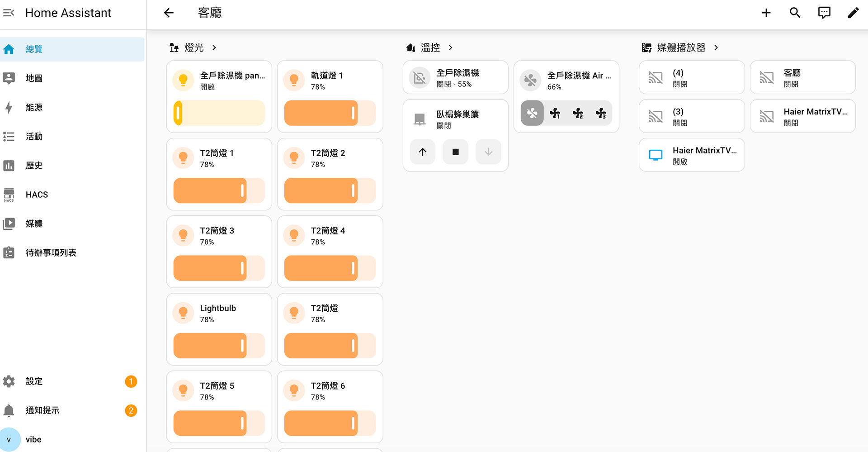Stop the 臥榻蜂巢簾 cover

pyautogui.click(x=456, y=152)
